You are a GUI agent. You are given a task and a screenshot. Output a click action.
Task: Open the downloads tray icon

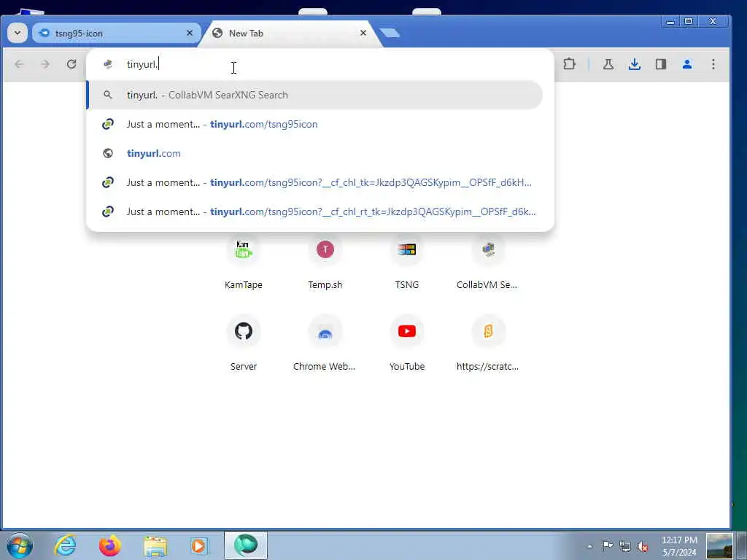coord(634,64)
